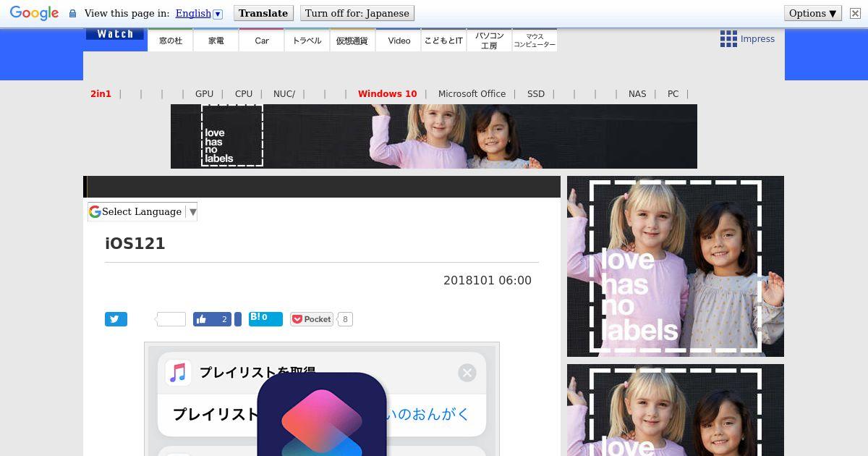Select the NUC/ topic link

coord(284,94)
